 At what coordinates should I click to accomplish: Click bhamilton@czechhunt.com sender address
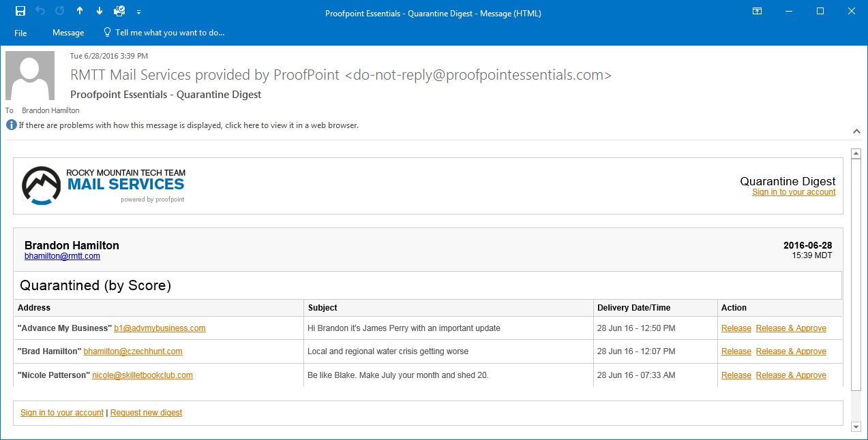133,351
